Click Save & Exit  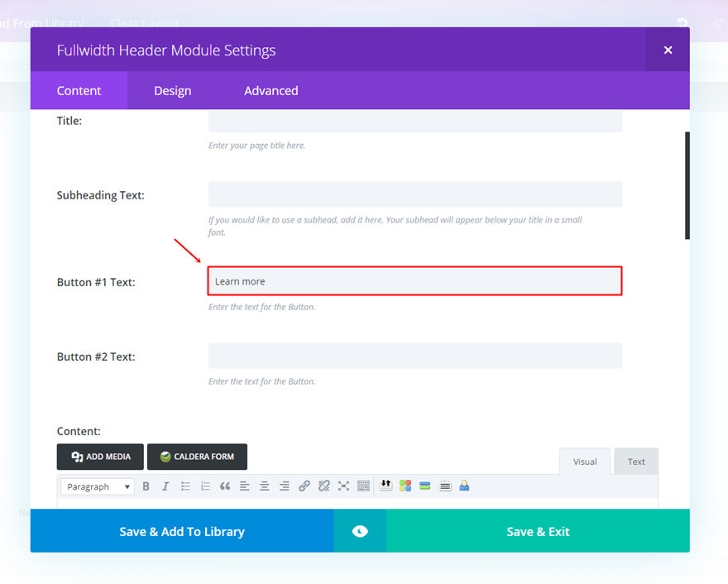538,531
